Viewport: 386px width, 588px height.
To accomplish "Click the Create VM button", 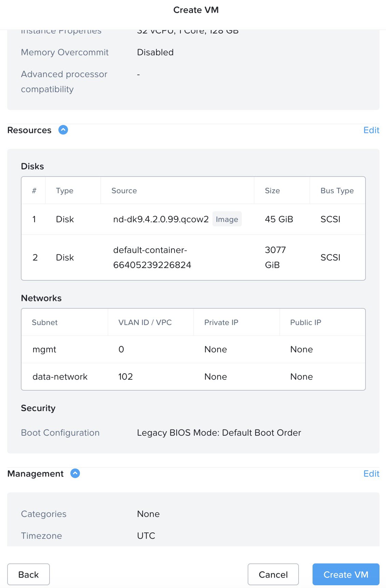I will [346, 575].
